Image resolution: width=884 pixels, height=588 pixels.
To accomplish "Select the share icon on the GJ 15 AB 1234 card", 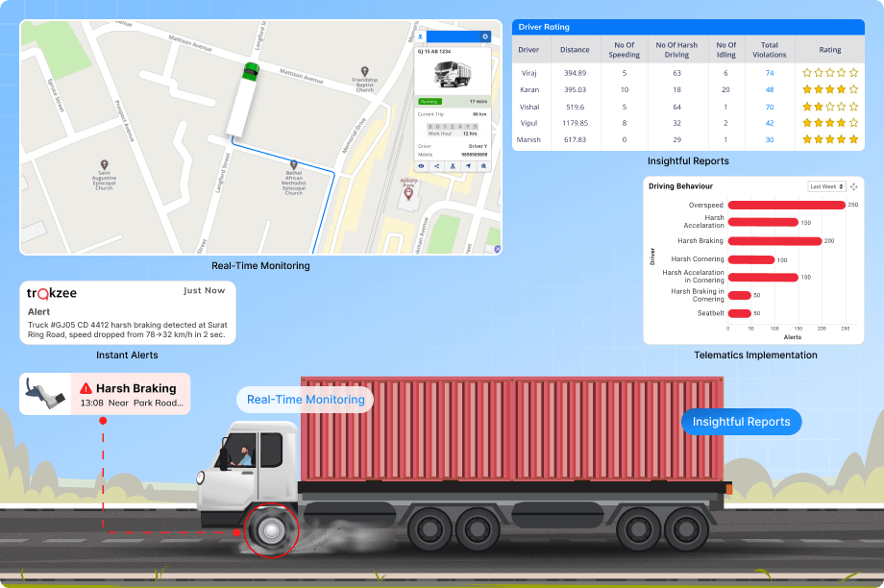I will point(437,166).
